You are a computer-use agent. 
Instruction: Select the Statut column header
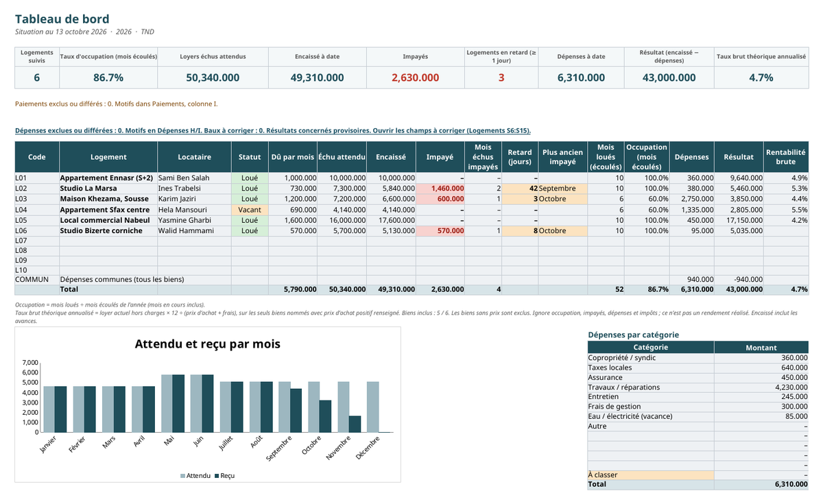(250, 157)
